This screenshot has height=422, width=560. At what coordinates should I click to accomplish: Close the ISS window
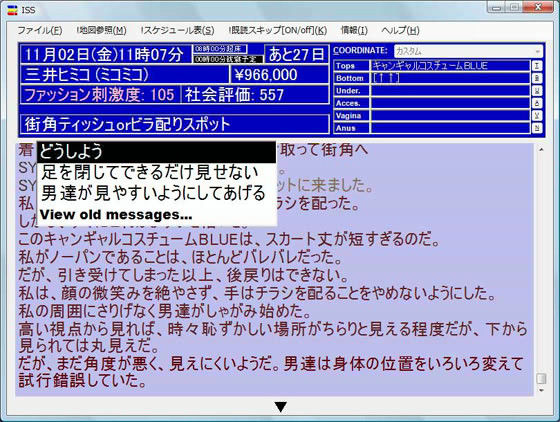click(x=539, y=7)
